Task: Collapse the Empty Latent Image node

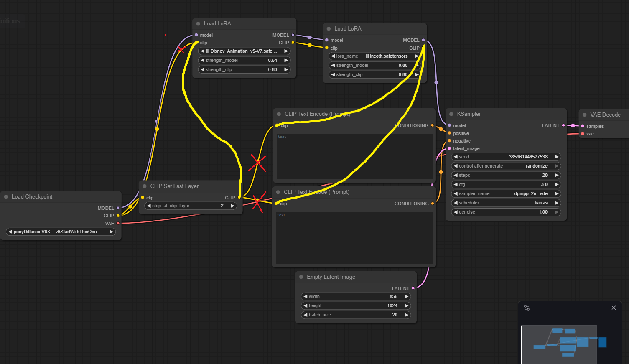Action: coord(301,277)
